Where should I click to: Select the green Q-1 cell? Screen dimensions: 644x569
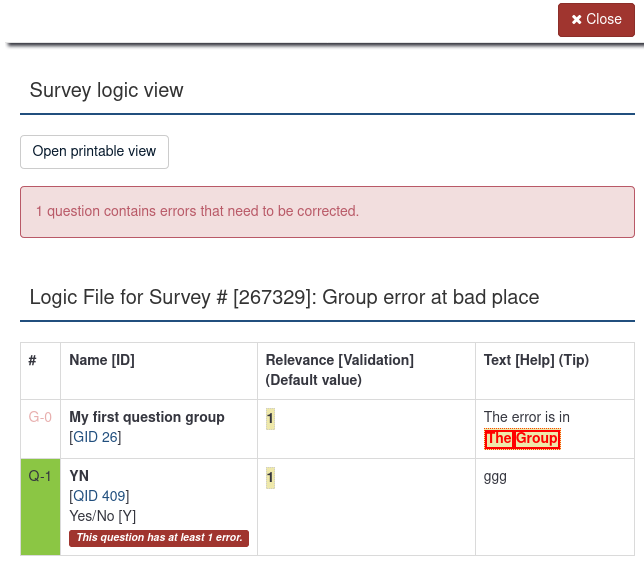pos(40,506)
